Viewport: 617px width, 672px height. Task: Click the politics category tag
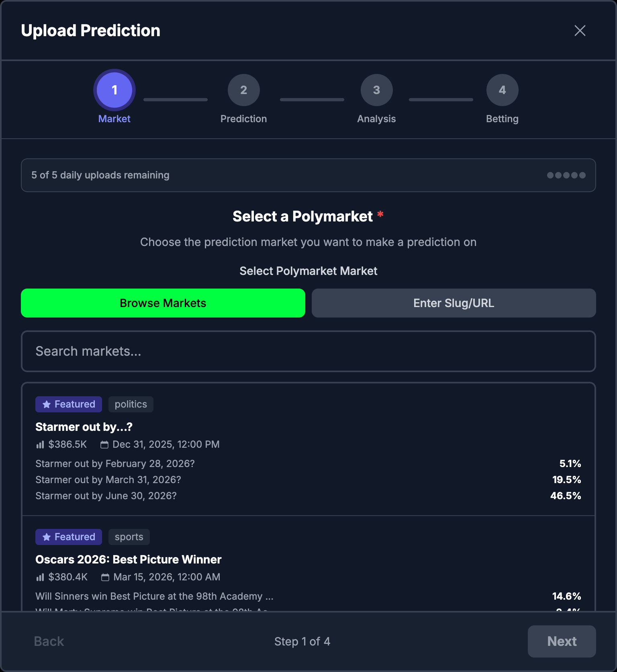coord(131,404)
